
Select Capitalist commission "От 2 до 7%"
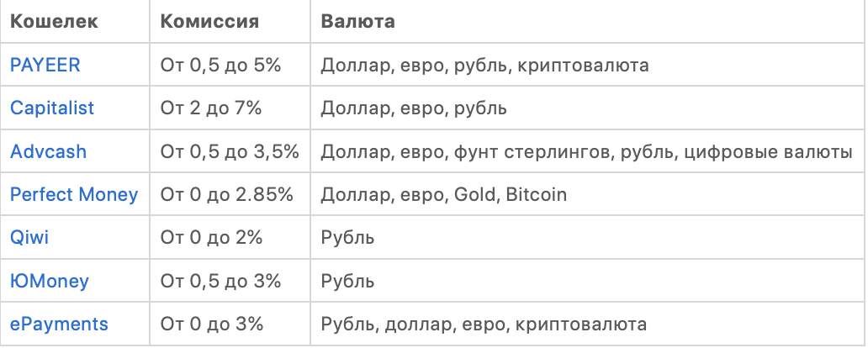pos(212,108)
